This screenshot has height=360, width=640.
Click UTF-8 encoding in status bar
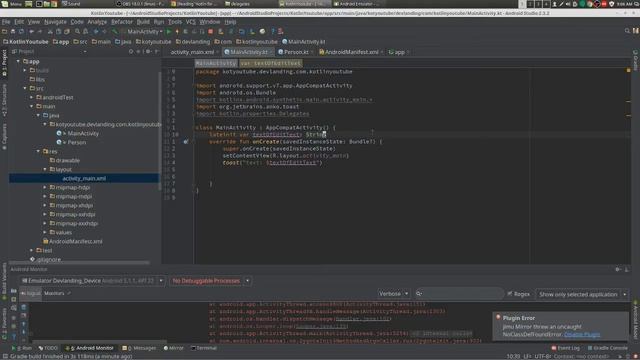[x=542, y=356]
